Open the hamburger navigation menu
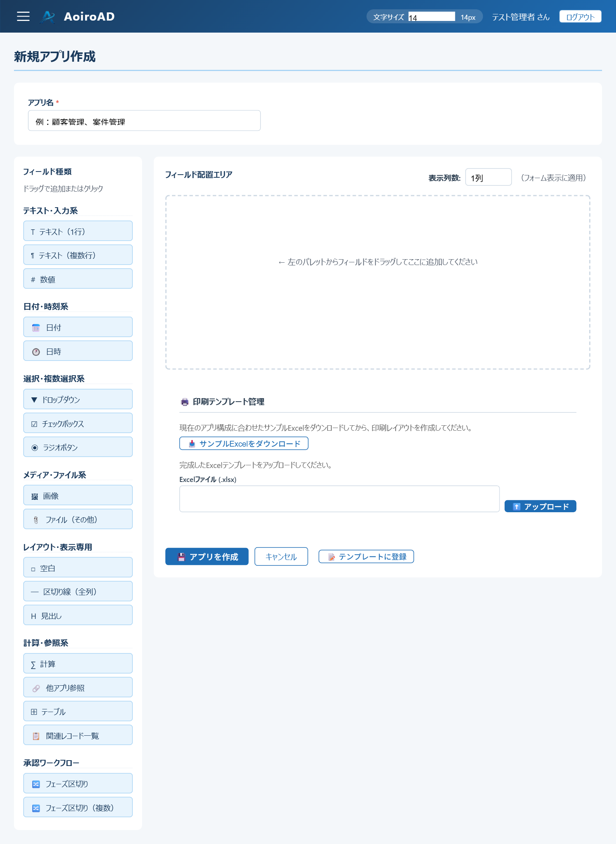 click(x=23, y=16)
